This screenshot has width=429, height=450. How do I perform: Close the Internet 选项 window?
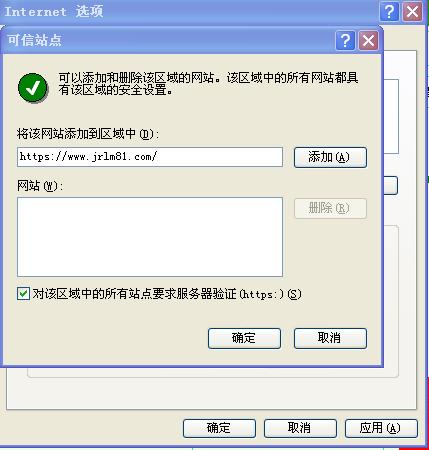coord(413,12)
